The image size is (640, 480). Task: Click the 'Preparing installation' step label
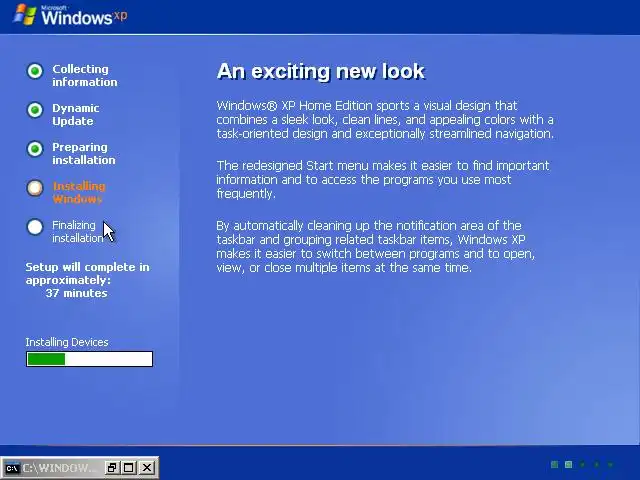[x=84, y=153]
